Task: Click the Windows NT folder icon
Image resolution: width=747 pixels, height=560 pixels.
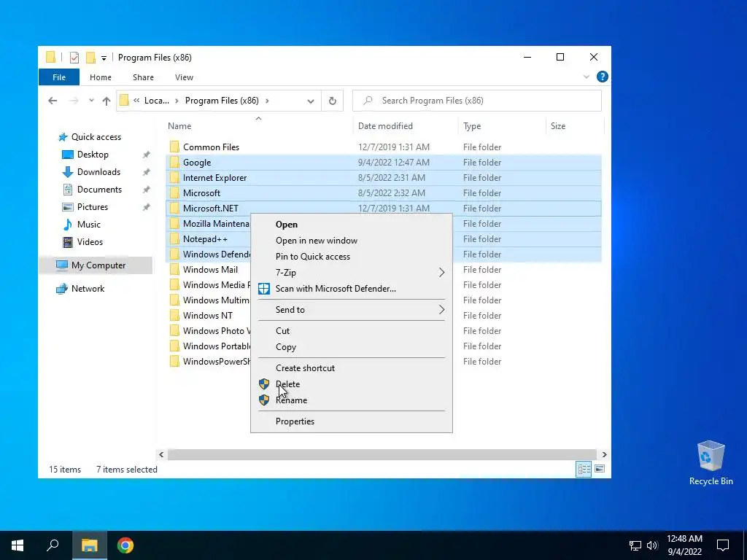Action: pos(175,315)
